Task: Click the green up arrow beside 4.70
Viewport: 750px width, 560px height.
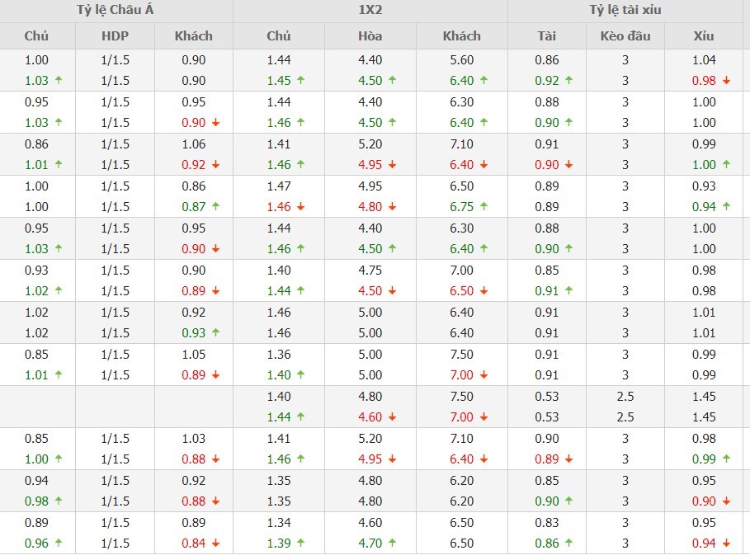Action: [392, 544]
